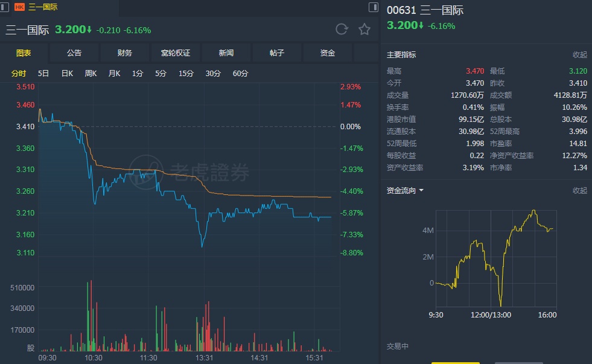Go to the 新闻 tab
Image resolution: width=592 pixels, height=364 pixels.
[x=226, y=53]
